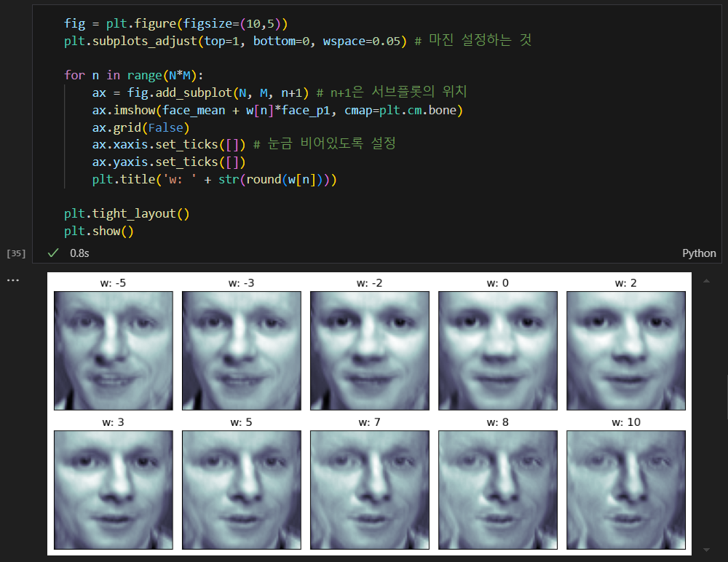This screenshot has width=728, height=562.
Task: Open the cell output more actions ellipsis
Action: [x=13, y=280]
